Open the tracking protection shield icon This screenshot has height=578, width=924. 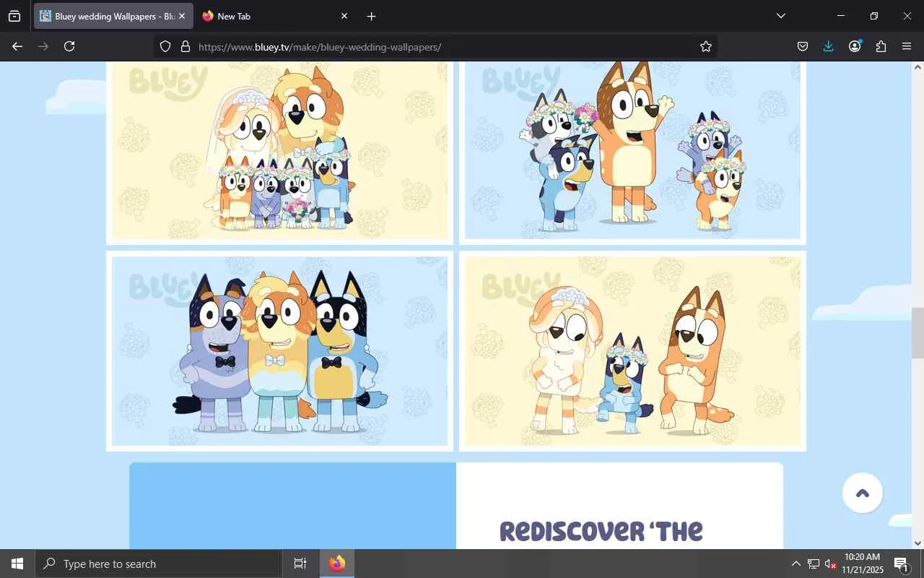[x=165, y=46]
